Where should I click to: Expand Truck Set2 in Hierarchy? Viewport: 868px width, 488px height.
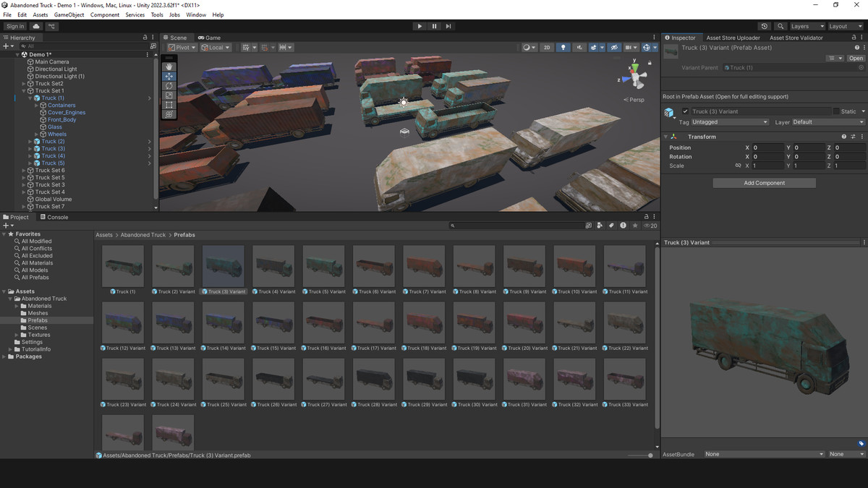pyautogui.click(x=24, y=84)
